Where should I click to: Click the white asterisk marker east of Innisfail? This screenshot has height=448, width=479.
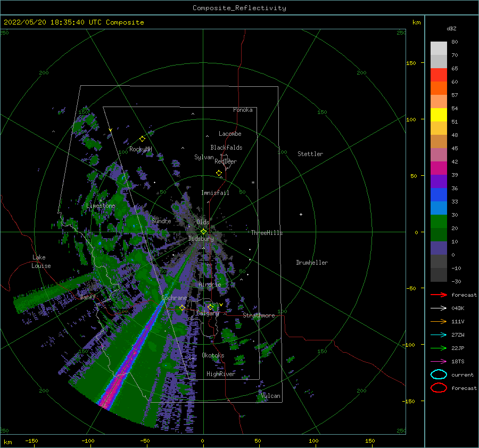coord(253,183)
